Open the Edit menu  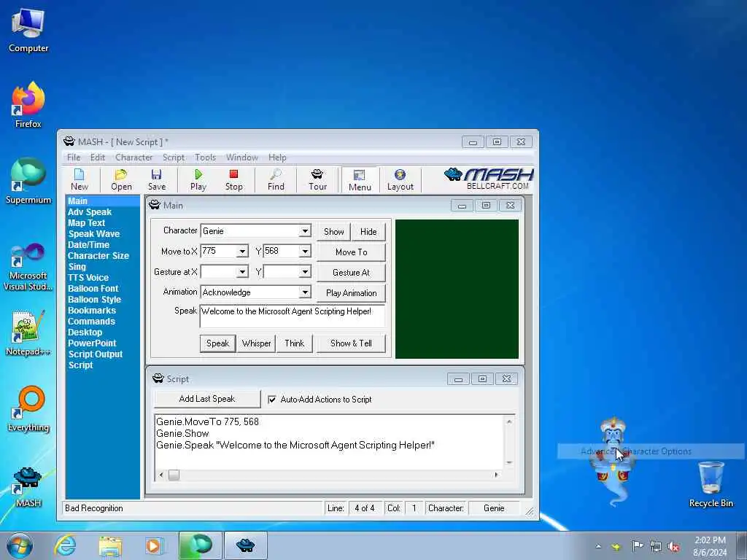coord(98,157)
